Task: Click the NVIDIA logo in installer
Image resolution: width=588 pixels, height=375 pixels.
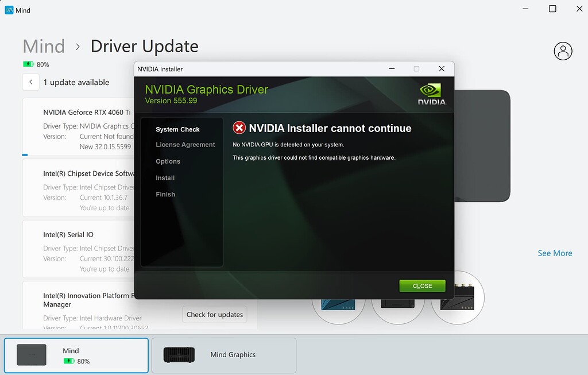Action: click(432, 95)
